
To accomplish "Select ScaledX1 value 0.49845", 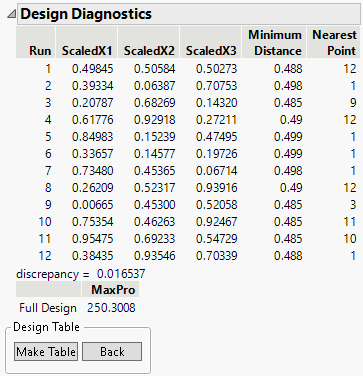I will 93,69.
